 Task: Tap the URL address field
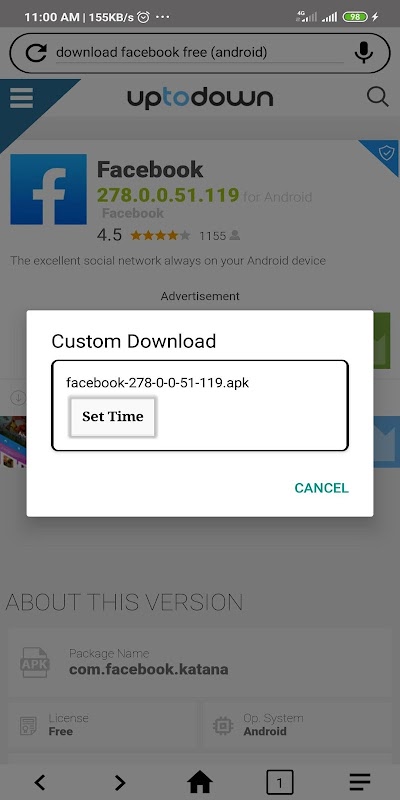coord(200,53)
